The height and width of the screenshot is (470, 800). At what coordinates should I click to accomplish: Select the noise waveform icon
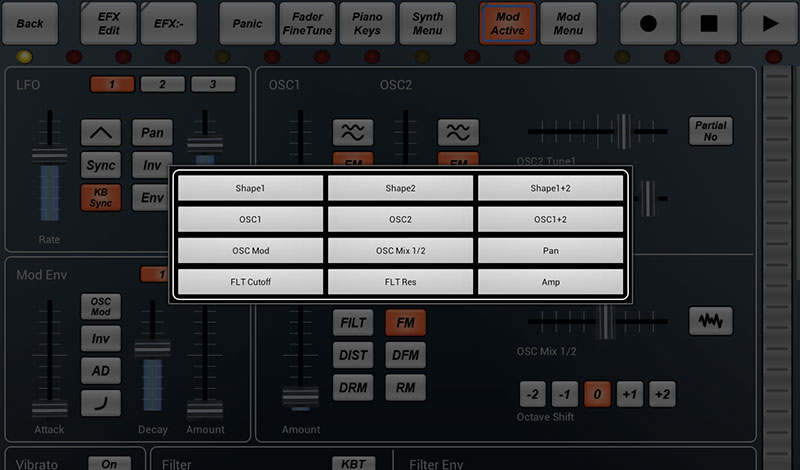click(711, 320)
